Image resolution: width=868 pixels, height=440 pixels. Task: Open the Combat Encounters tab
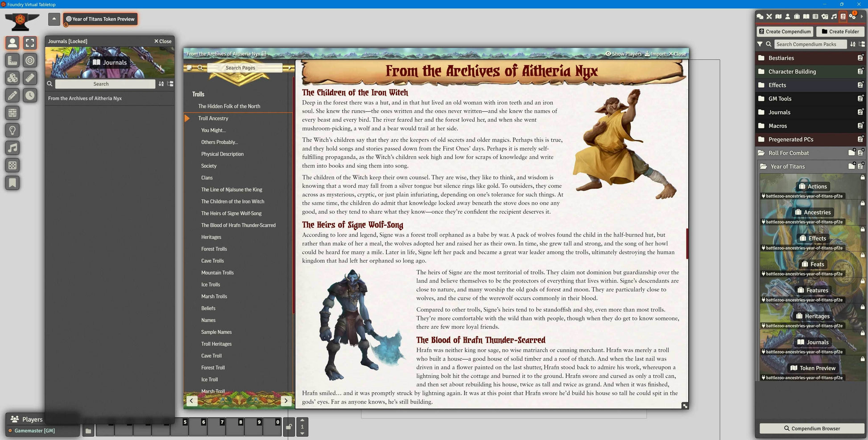(769, 17)
